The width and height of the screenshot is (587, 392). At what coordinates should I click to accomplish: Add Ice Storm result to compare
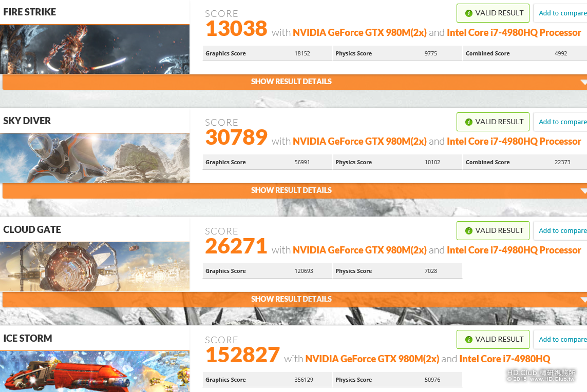(562, 340)
